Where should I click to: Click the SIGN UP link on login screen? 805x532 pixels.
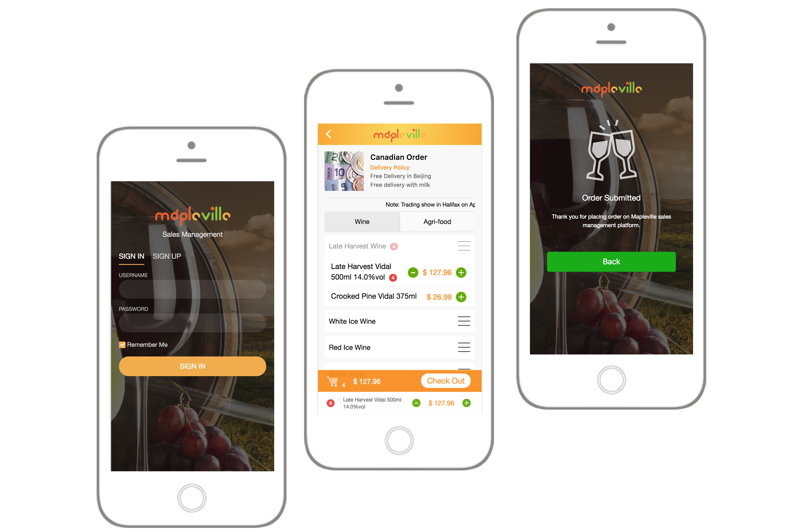(x=166, y=256)
